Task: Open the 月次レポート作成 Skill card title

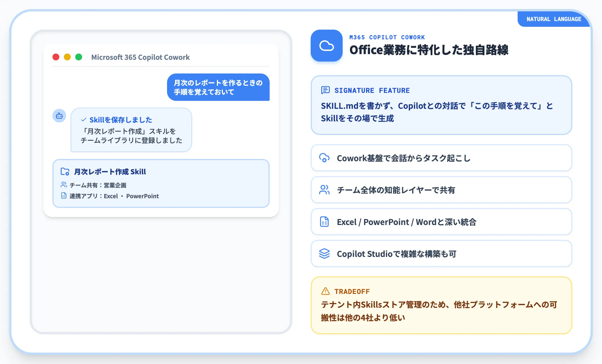Action: (x=110, y=172)
